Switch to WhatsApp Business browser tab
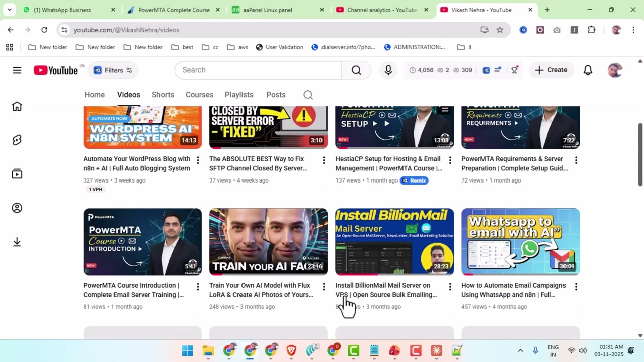Viewport: 644px width, 362px height. tap(69, 10)
